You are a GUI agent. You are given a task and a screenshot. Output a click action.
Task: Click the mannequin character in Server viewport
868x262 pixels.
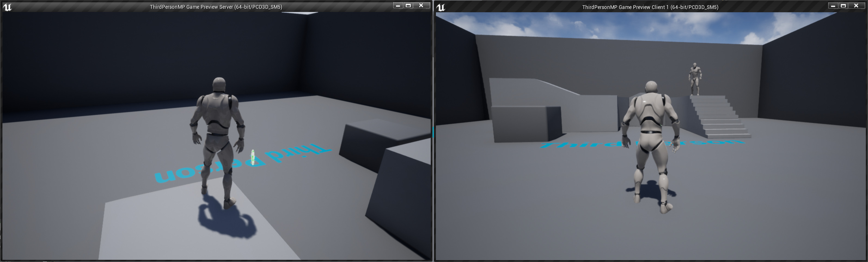pos(217,143)
